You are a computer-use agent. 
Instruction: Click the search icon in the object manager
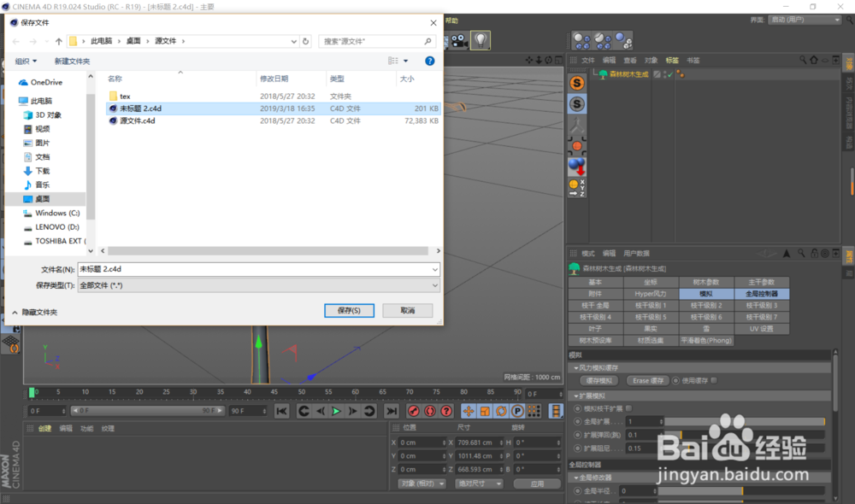click(803, 60)
